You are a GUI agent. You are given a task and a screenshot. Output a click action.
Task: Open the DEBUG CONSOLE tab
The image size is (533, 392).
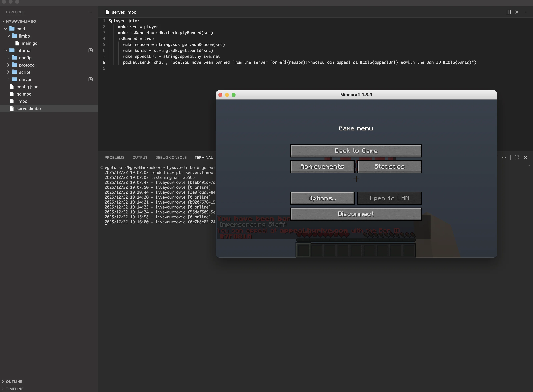[171, 158]
